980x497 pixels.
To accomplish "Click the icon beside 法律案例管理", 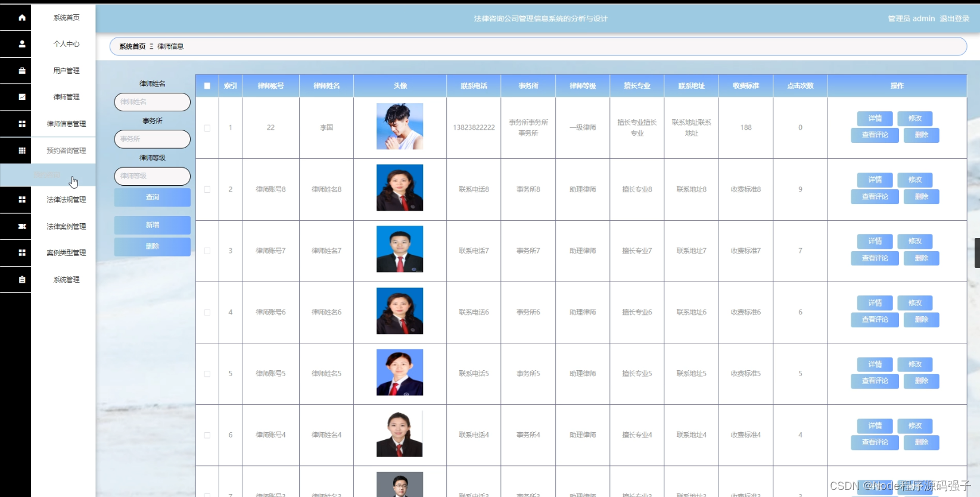I will [22, 226].
